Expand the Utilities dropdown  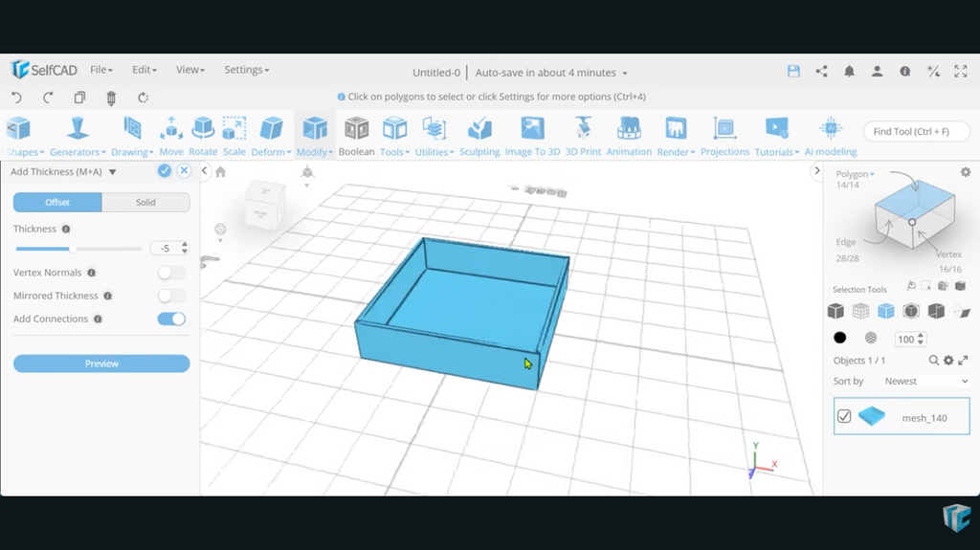pyautogui.click(x=434, y=152)
